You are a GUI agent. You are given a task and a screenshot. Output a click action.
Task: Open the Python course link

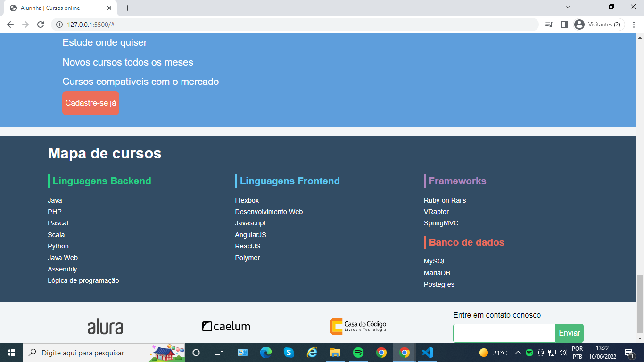(x=58, y=246)
